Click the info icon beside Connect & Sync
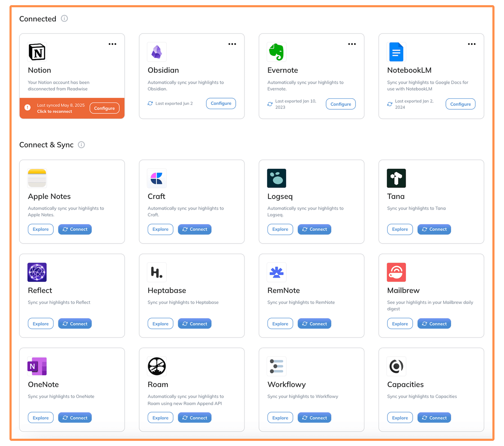The height and width of the screenshot is (446, 504). tap(81, 145)
